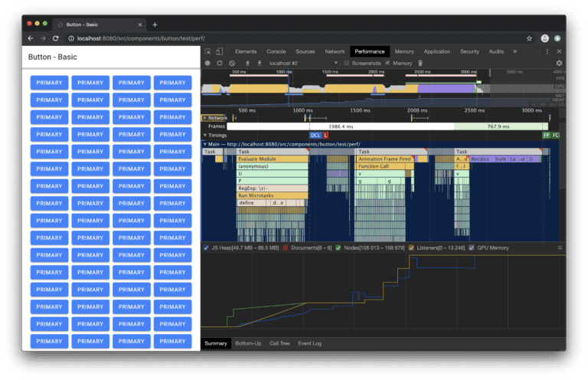Open DevTools three-dot customize menu
Viewport: 588px width, 380px height.
point(547,51)
